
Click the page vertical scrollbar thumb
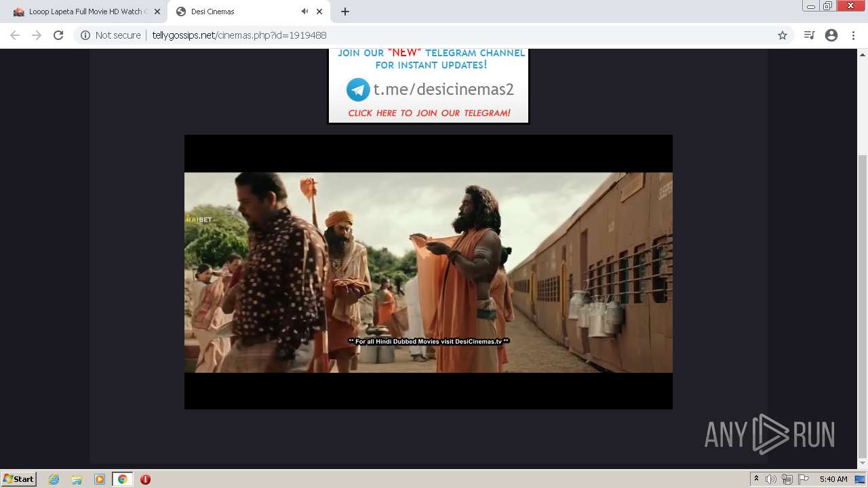pos(863,306)
